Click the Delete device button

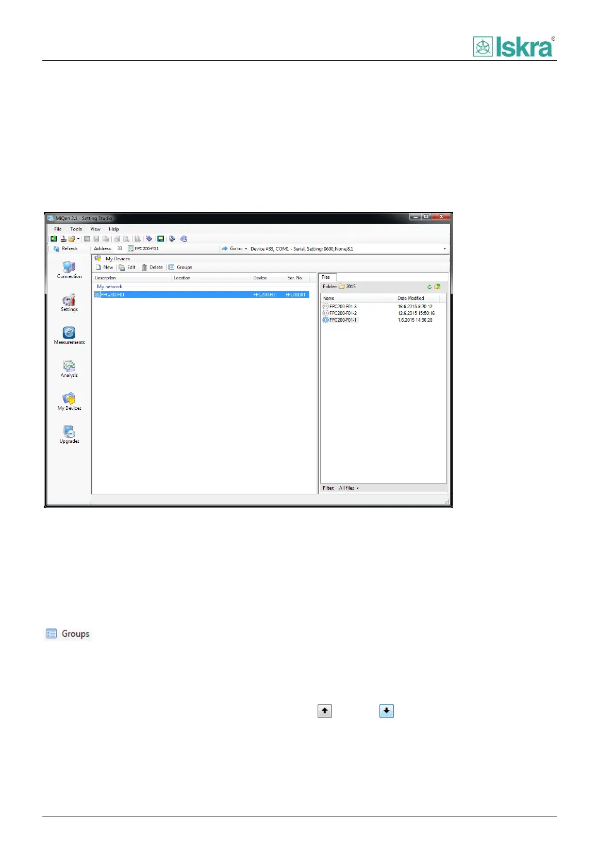pyautogui.click(x=152, y=268)
